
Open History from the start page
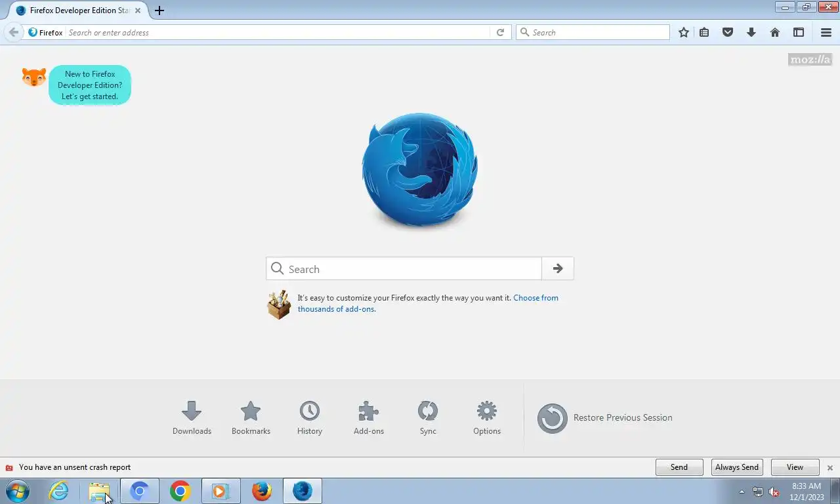[x=310, y=418]
